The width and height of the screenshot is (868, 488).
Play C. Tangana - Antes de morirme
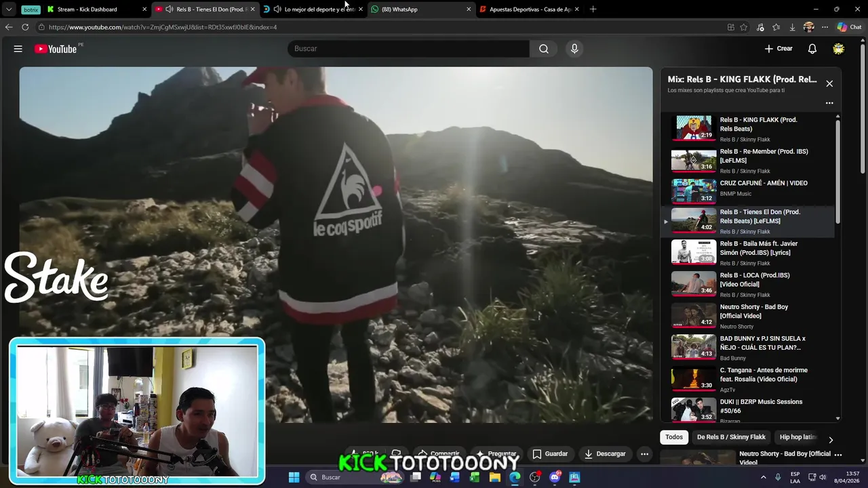point(747,379)
